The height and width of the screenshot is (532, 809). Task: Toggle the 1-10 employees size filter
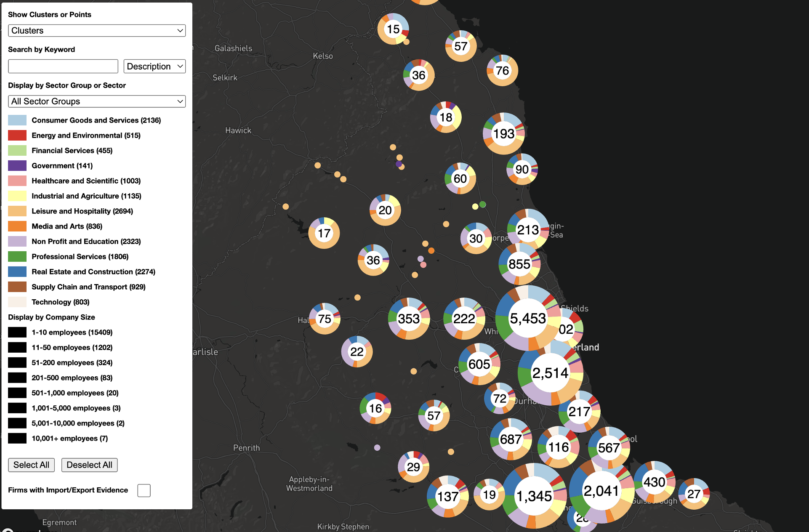coord(17,332)
